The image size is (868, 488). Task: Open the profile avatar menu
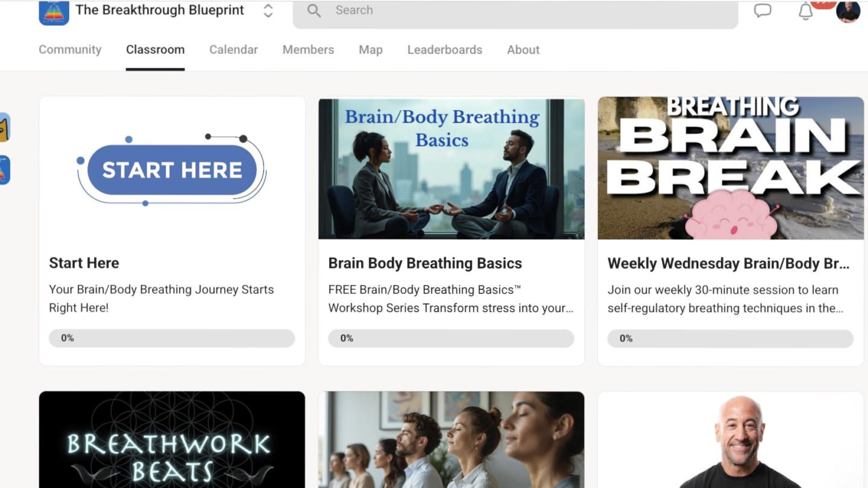click(x=848, y=11)
